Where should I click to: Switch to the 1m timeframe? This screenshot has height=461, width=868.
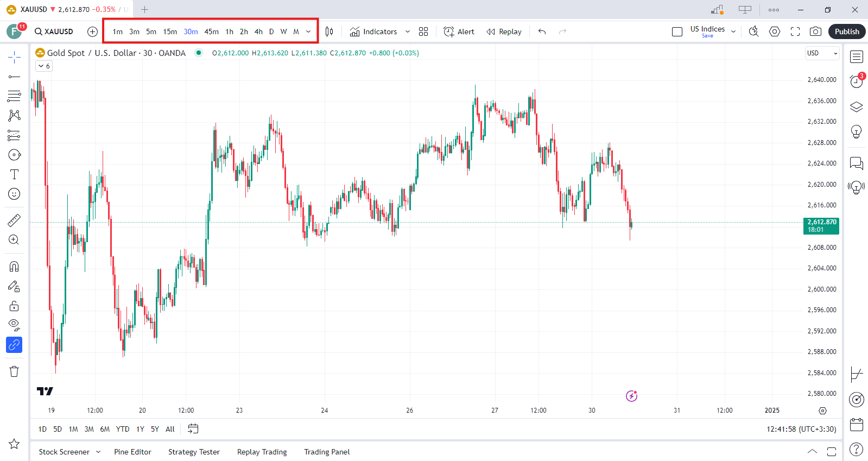(118, 31)
